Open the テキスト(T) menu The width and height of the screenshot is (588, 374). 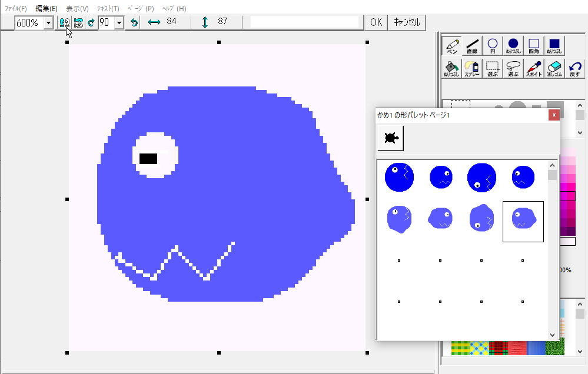pos(108,8)
